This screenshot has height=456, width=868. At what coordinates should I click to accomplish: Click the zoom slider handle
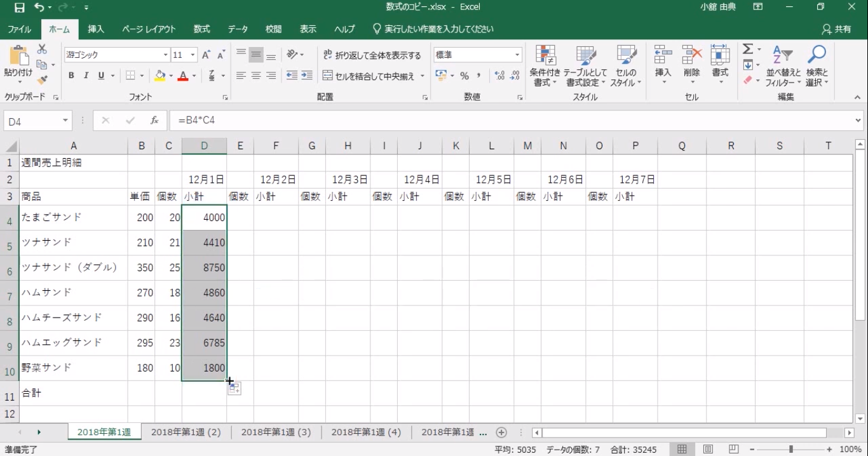pos(791,449)
